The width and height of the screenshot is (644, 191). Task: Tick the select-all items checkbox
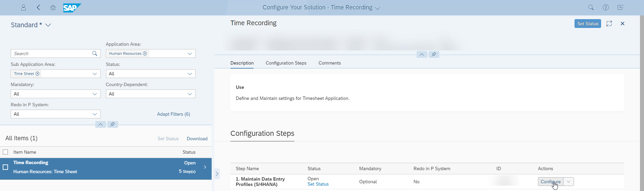pyautogui.click(x=5, y=152)
